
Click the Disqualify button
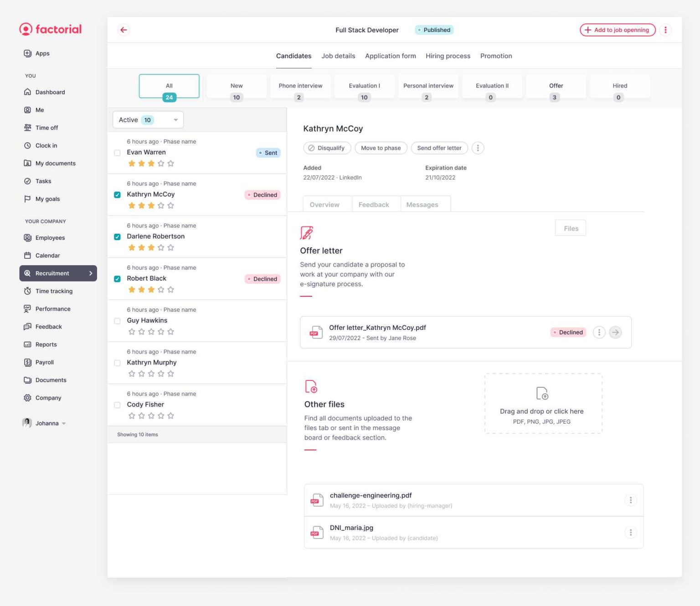pyautogui.click(x=327, y=148)
